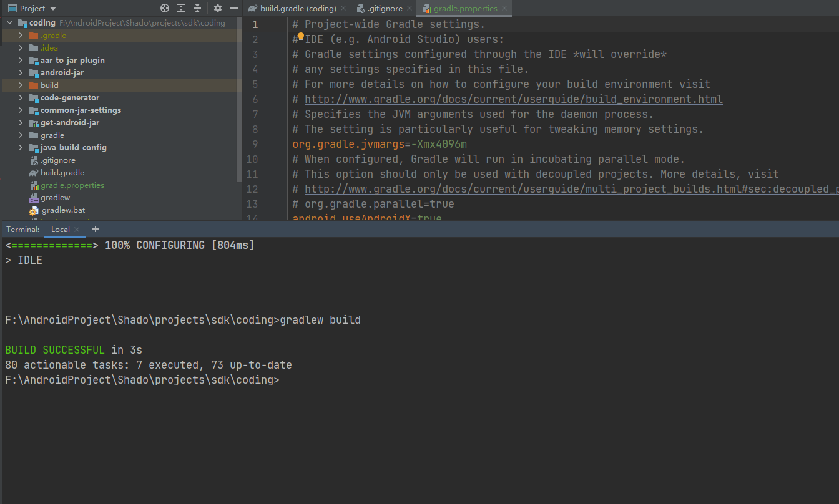Click line number 9 in the editor gutter
The image size is (839, 504).
click(255, 143)
